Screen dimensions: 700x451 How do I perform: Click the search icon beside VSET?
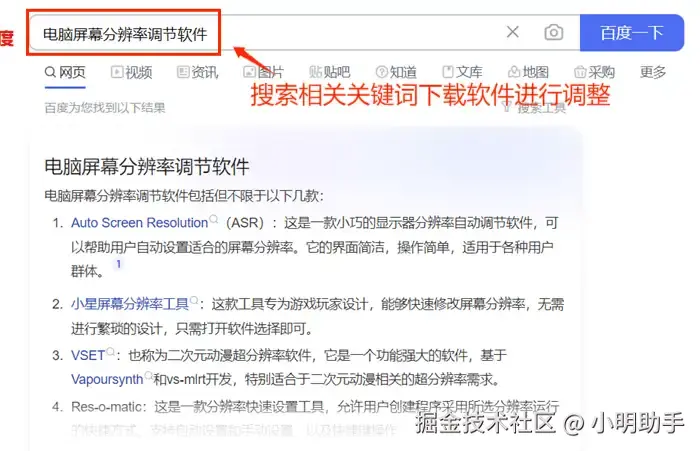click(111, 351)
